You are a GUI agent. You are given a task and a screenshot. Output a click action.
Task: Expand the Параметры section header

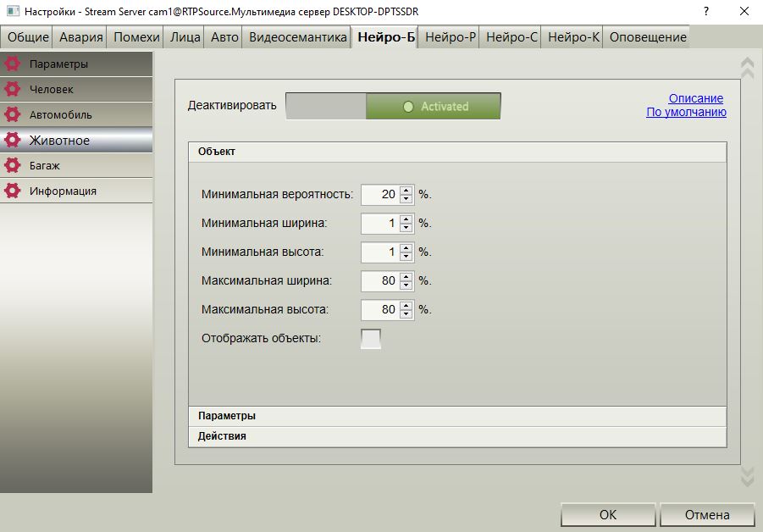(457, 416)
